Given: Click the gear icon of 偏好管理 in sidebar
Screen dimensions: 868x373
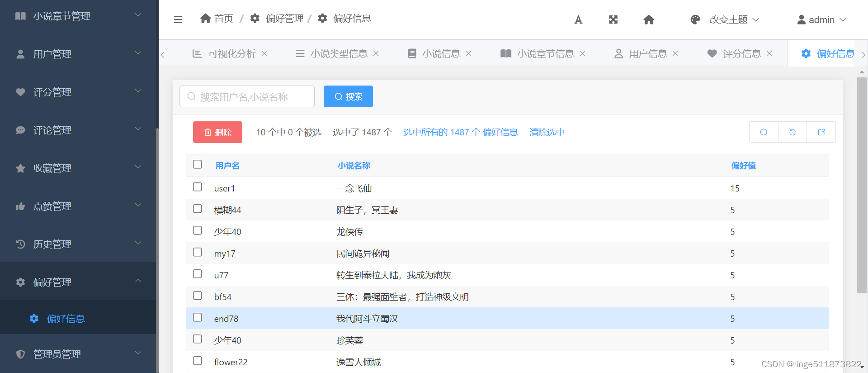Looking at the screenshot, I should click(20, 282).
